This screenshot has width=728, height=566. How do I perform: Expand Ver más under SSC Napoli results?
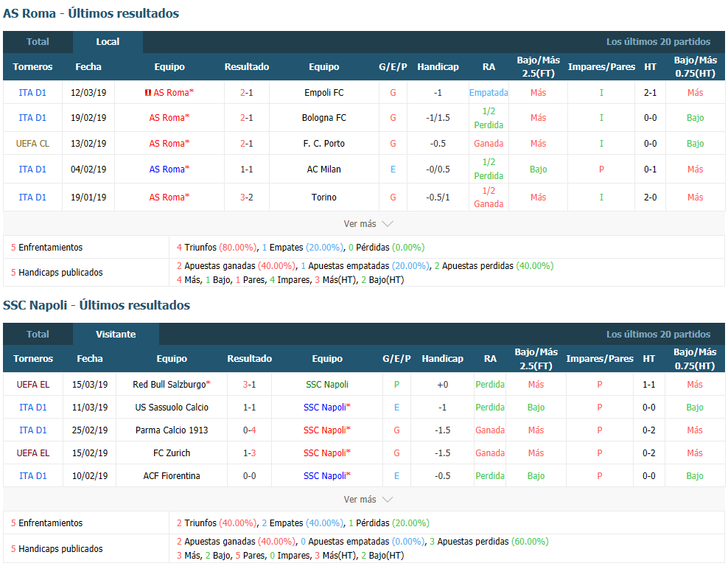(368, 500)
